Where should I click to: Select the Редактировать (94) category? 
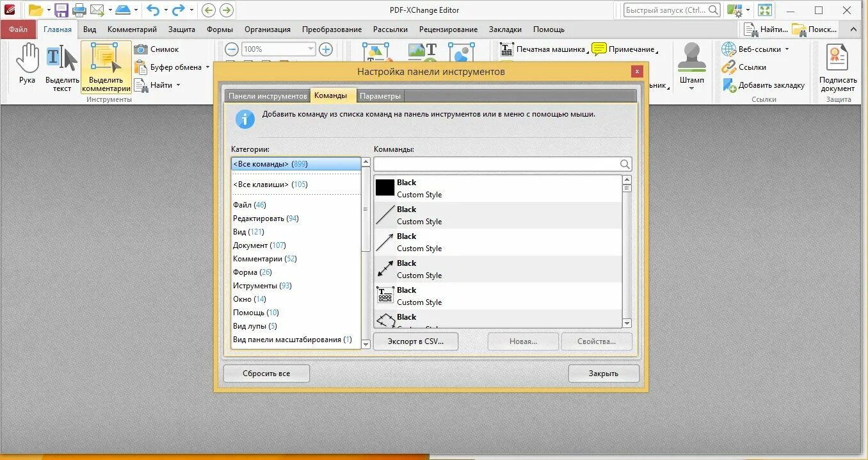pyautogui.click(x=296, y=218)
